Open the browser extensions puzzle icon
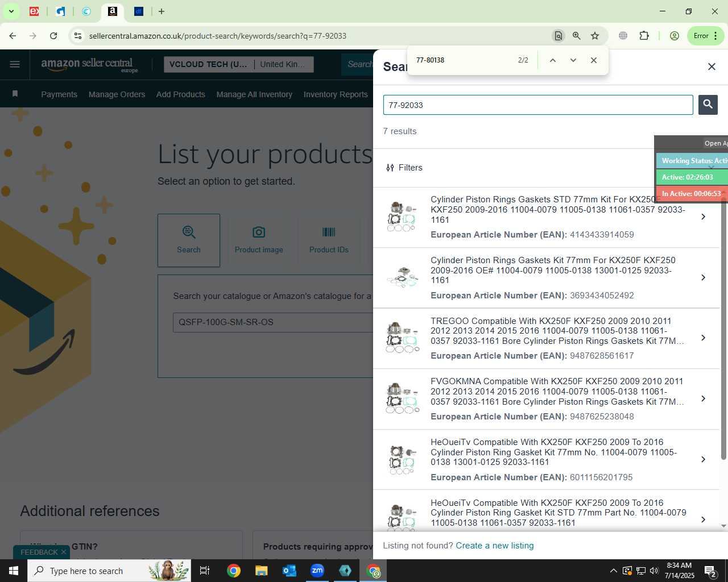 click(x=644, y=36)
